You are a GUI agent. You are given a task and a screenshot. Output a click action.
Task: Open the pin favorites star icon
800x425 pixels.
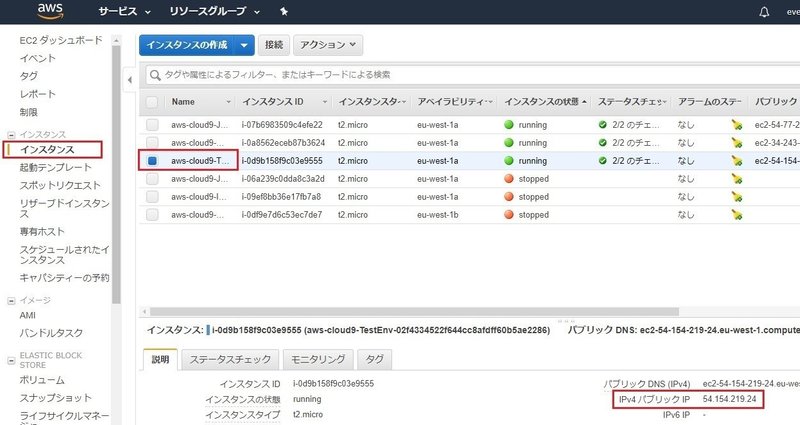[284, 11]
